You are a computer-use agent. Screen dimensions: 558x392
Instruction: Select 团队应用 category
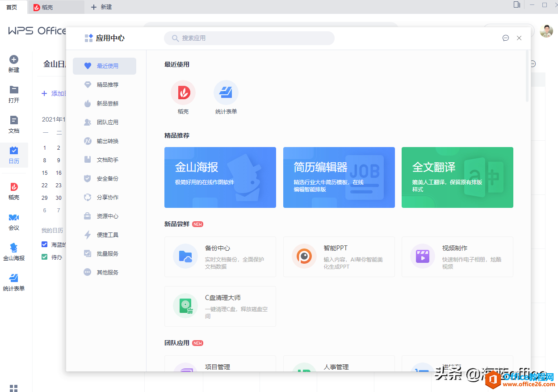[105, 122]
